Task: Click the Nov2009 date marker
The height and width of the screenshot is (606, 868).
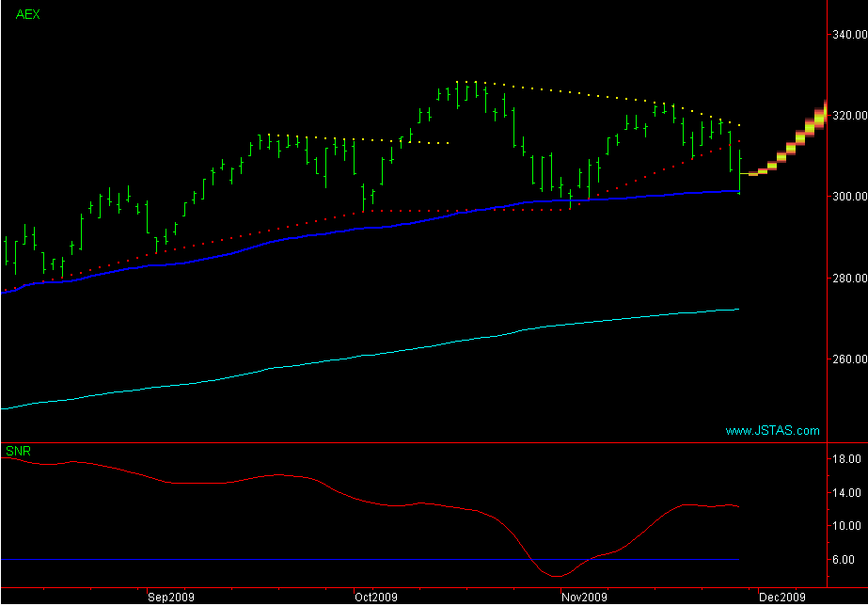Action: [583, 597]
